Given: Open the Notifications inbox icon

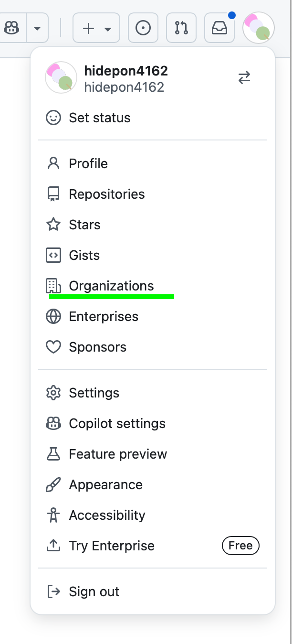Looking at the screenshot, I should tap(219, 28).
